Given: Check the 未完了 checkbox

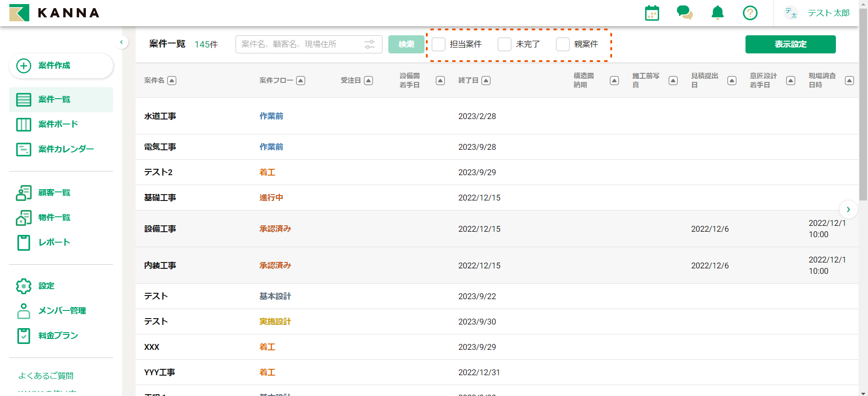Looking at the screenshot, I should pyautogui.click(x=505, y=44).
